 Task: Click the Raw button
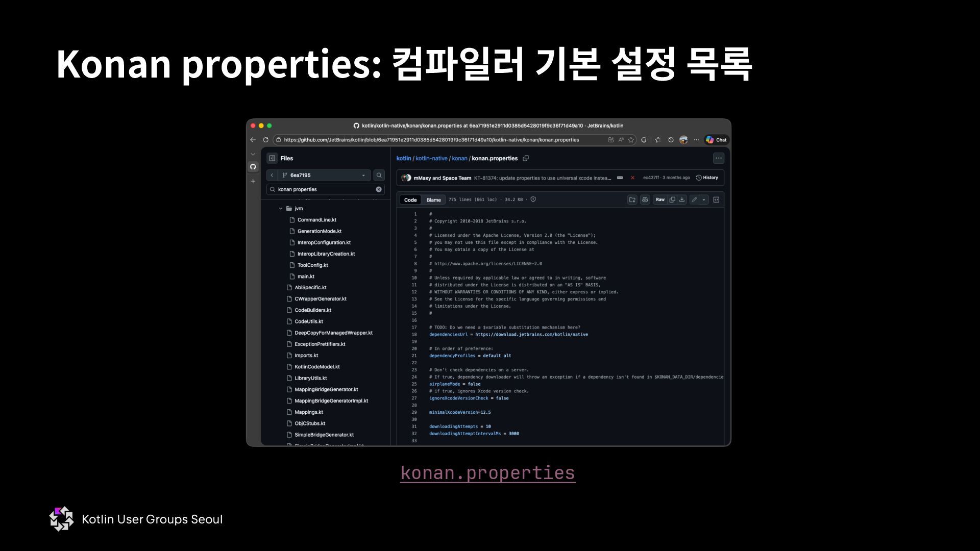coord(660,199)
